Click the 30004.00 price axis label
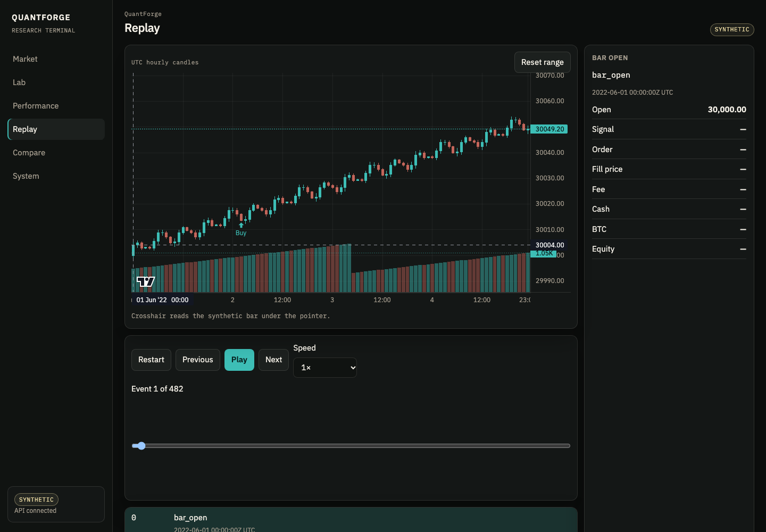Viewport: 766px width, 532px height. click(549, 245)
